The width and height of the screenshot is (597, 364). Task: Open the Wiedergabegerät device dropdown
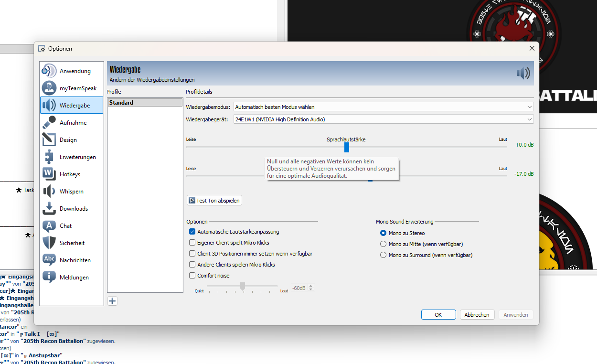coord(384,119)
